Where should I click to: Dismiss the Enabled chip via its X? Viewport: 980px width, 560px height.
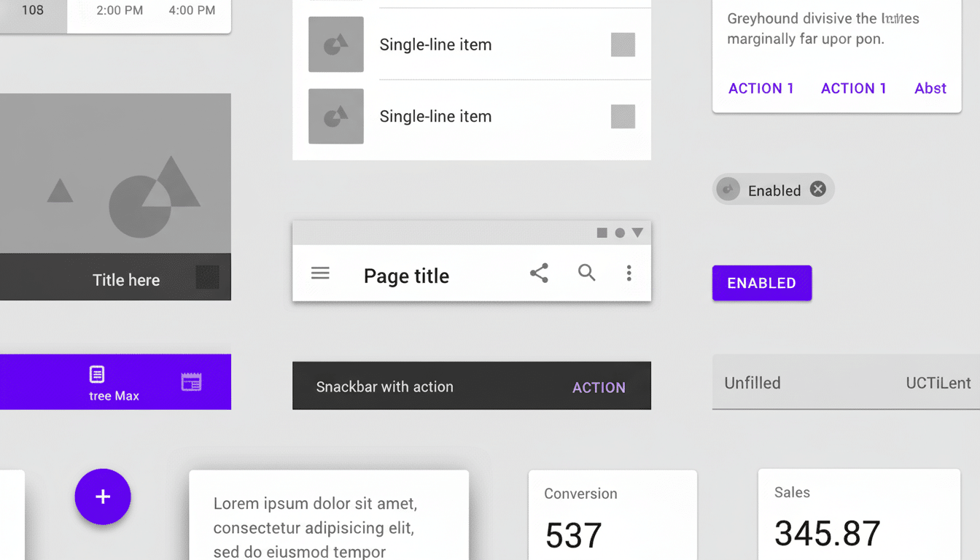point(817,188)
